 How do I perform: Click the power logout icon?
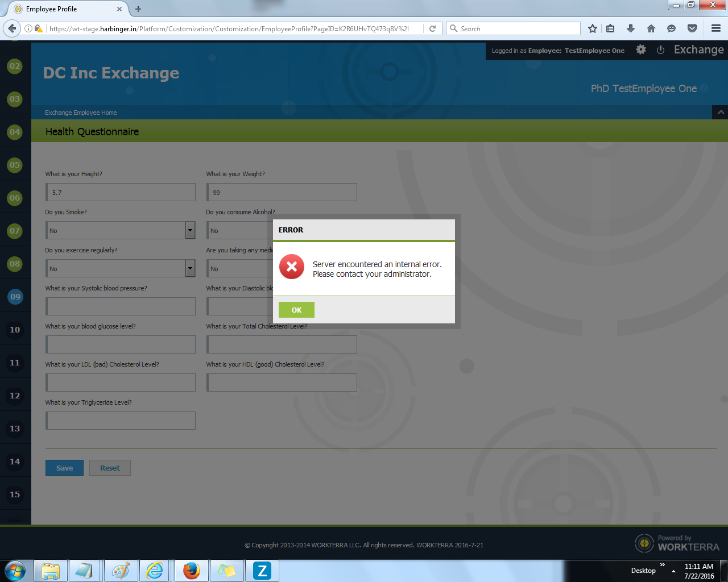(x=660, y=50)
